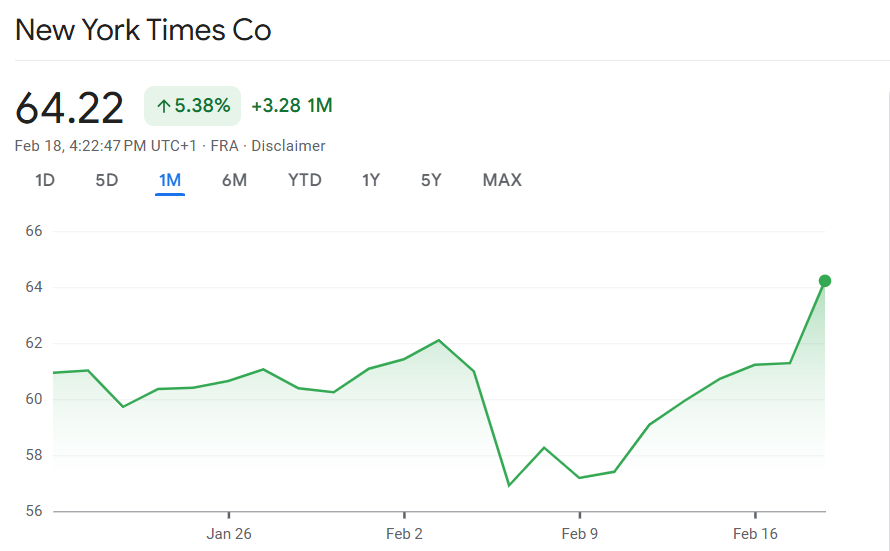Click the Feb 16 axis date
890x551 pixels.
tap(755, 534)
